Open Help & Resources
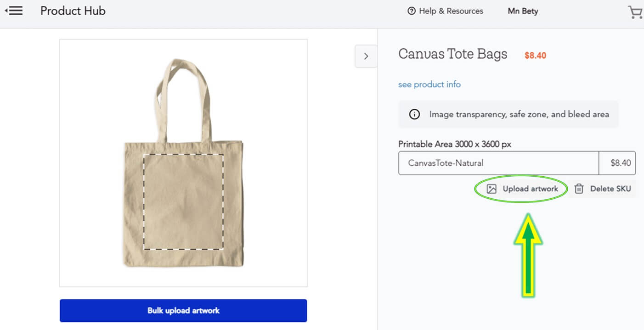The width and height of the screenshot is (644, 330). 445,11
